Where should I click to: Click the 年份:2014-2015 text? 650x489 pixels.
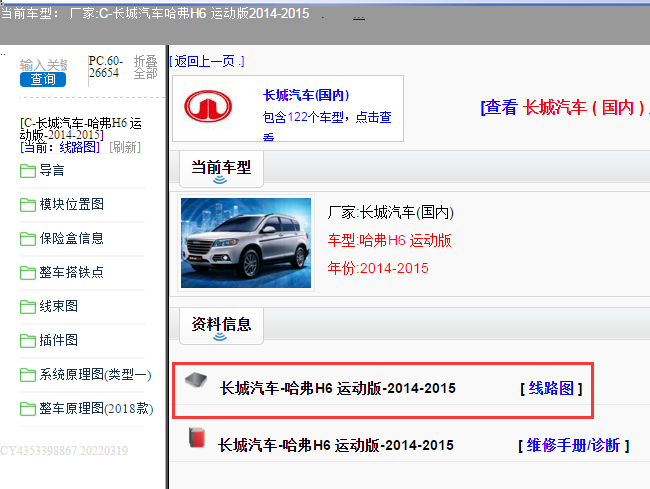click(x=378, y=268)
